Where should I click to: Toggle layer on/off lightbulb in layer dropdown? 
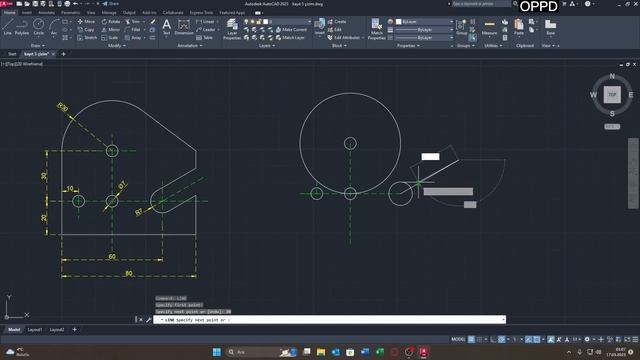click(x=246, y=22)
